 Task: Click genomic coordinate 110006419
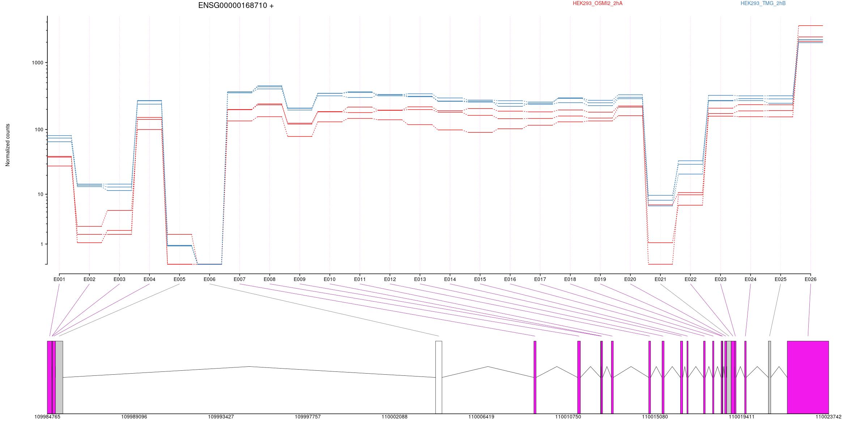pyautogui.click(x=481, y=417)
